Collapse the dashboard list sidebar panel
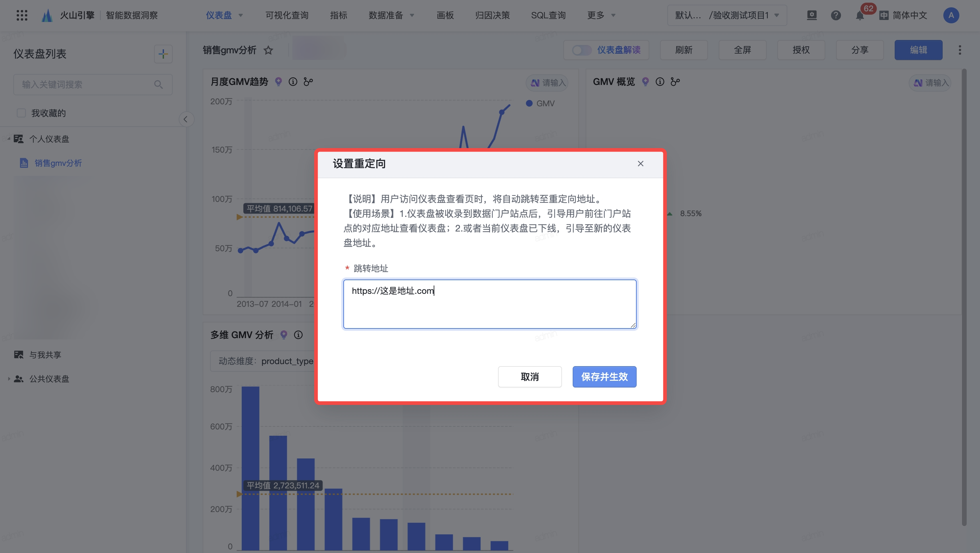The image size is (980, 553). 186,119
